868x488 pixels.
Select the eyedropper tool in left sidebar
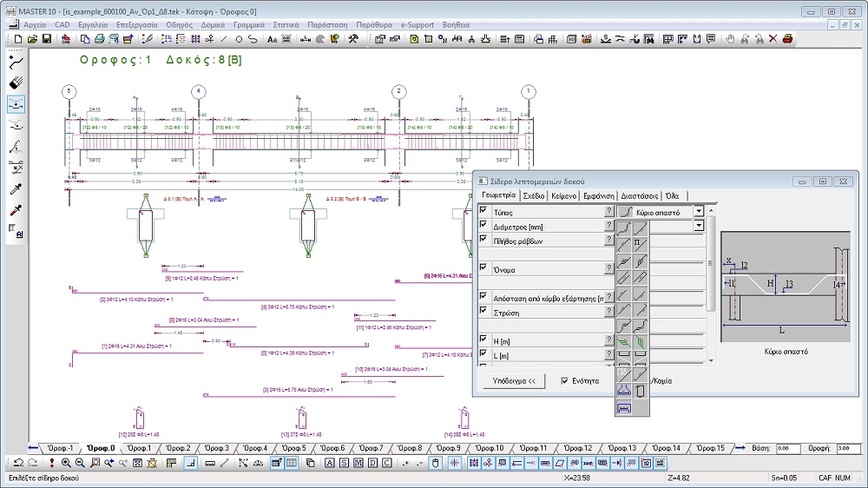tap(15, 188)
